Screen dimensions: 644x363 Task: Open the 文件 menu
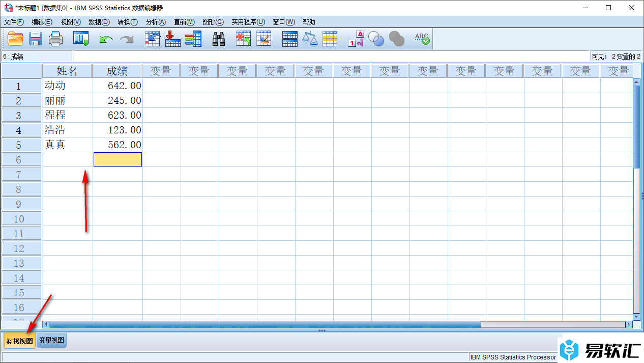click(14, 22)
